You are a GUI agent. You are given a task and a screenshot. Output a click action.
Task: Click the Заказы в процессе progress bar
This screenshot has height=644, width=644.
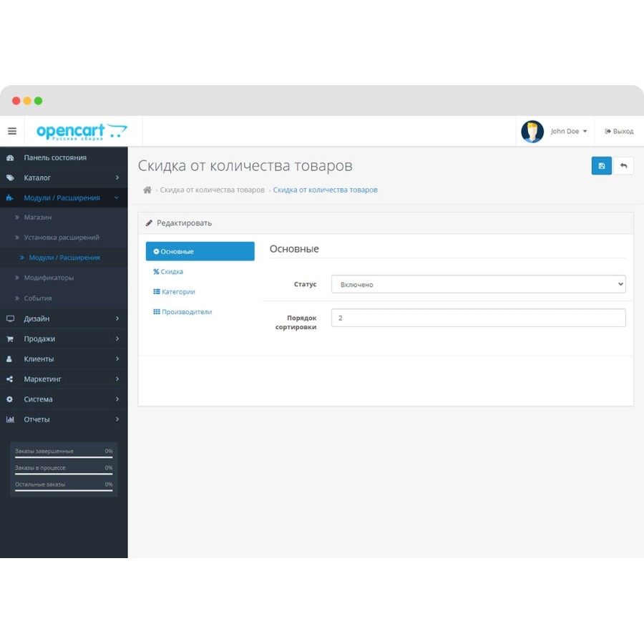64,474
